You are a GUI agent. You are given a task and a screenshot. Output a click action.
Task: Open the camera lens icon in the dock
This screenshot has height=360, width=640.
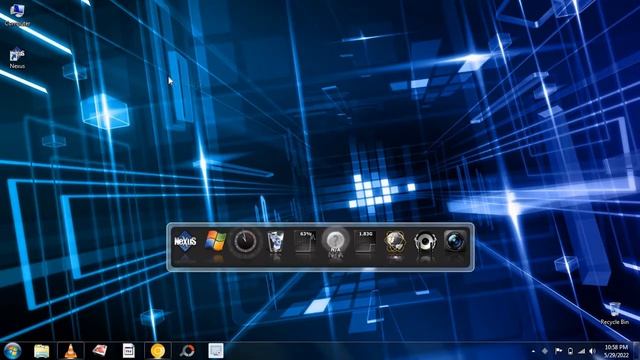tap(455, 242)
